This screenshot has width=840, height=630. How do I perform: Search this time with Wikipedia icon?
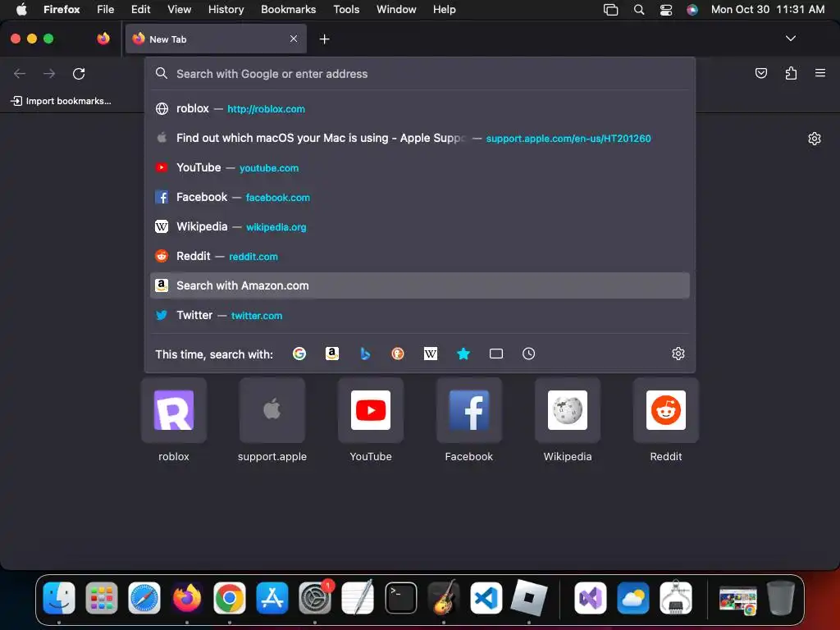(x=431, y=354)
